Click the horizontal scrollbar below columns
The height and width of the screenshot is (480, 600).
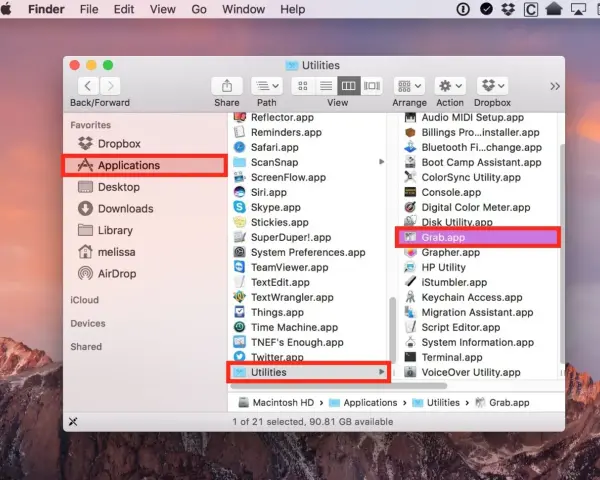coord(339,385)
